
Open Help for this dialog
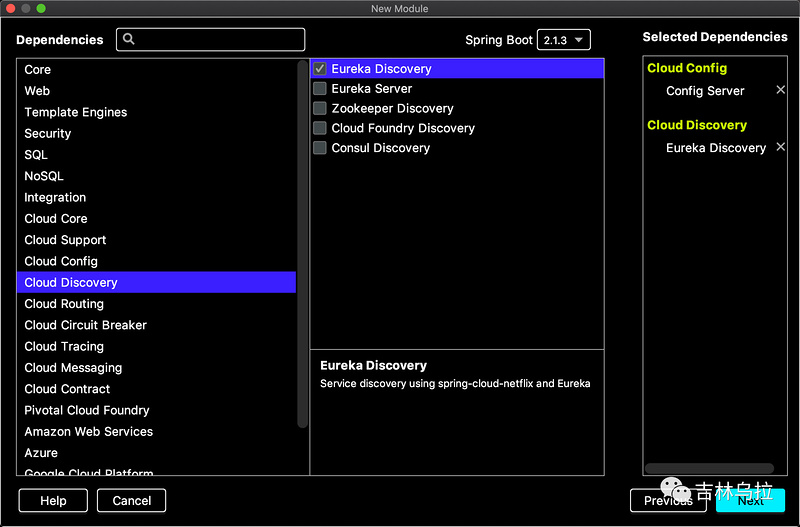pyautogui.click(x=53, y=500)
